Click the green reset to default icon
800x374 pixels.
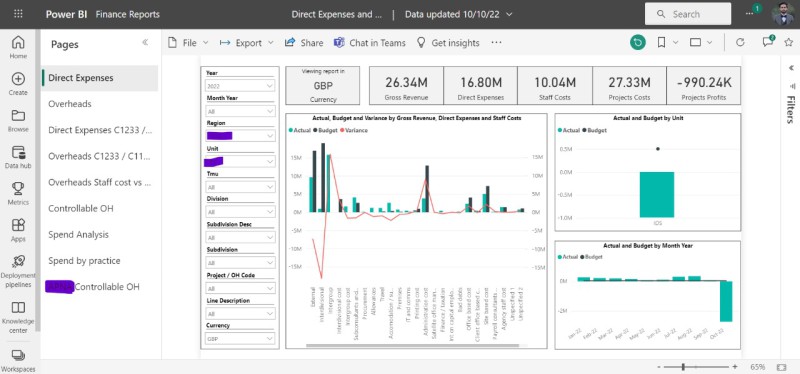tap(637, 42)
